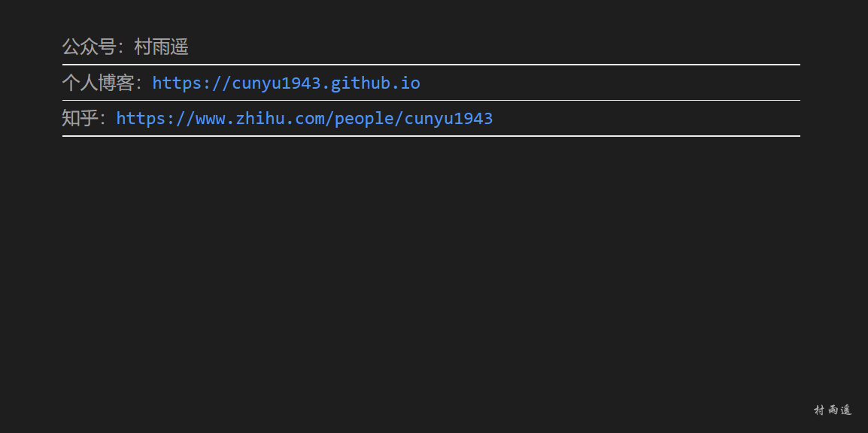Click the https:// prefix of zhihu link
The image size is (868, 433).
point(156,118)
